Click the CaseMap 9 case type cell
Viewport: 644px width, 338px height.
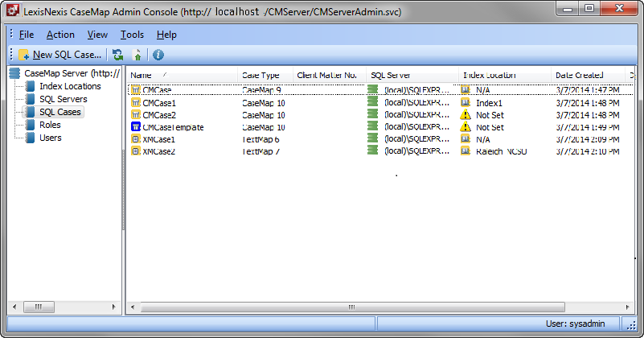[261, 90]
